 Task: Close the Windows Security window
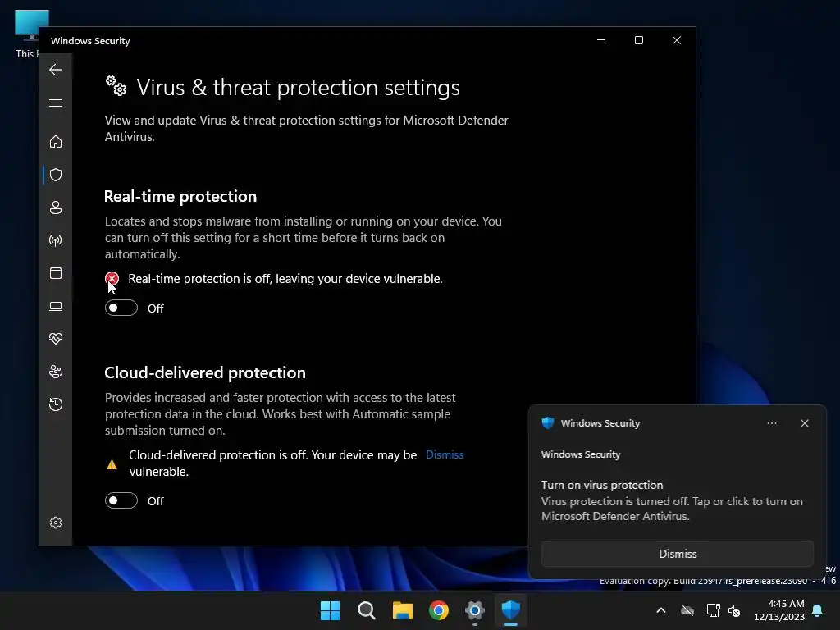point(677,40)
